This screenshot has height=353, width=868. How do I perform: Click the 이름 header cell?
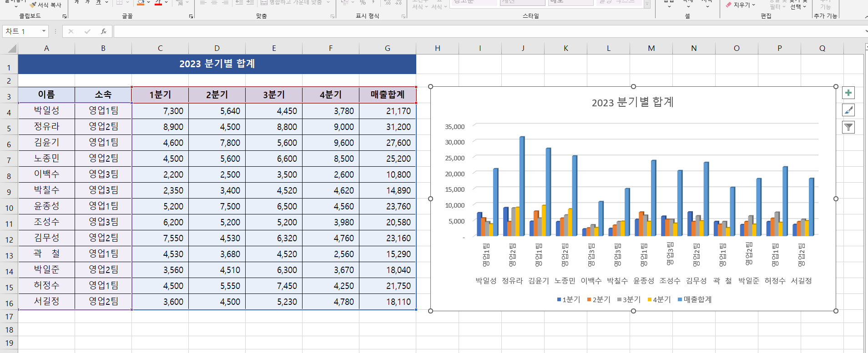point(46,94)
